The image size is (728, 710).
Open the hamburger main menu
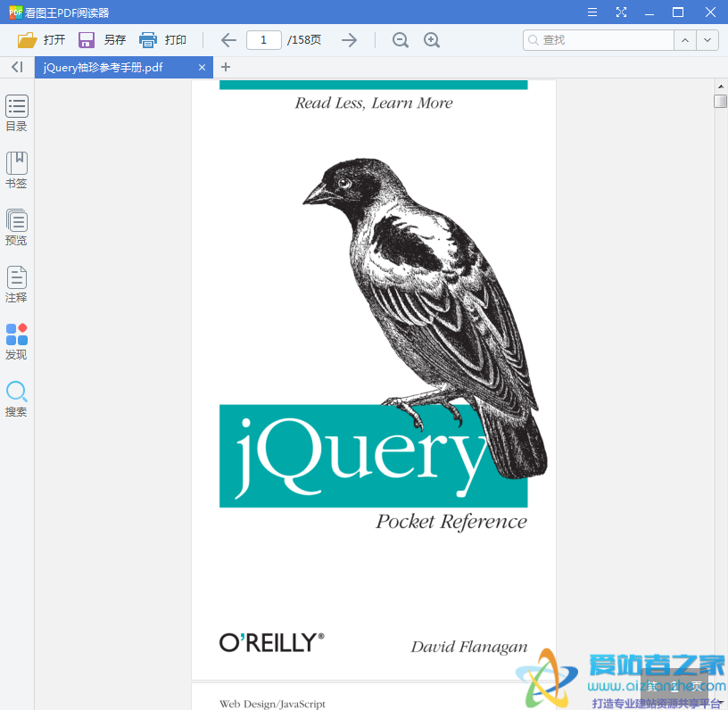pyautogui.click(x=592, y=12)
